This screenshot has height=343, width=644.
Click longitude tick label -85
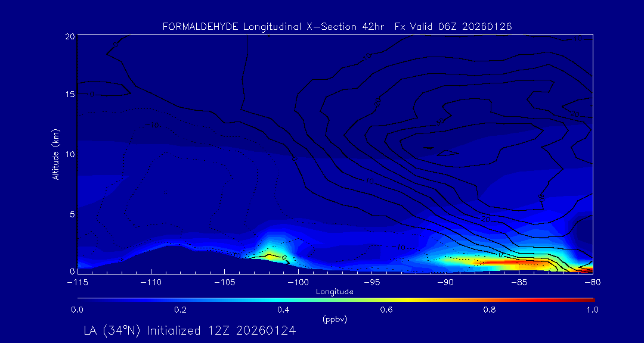point(519,283)
